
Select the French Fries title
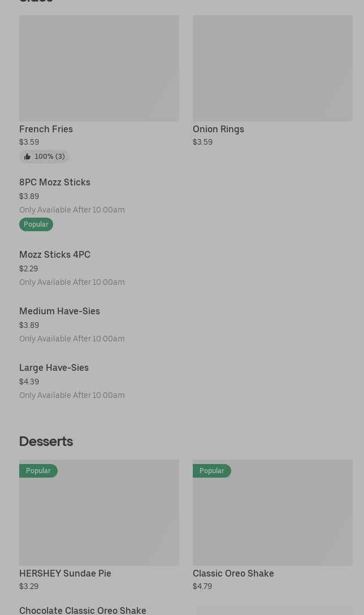click(x=46, y=129)
